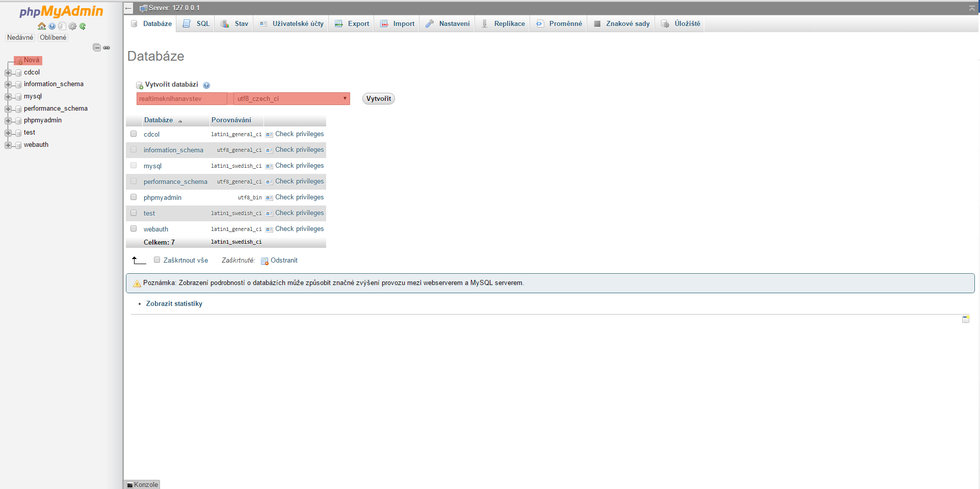This screenshot has height=489, width=980.
Task: Click the documentation help question-mark icon
Action: [x=51, y=26]
